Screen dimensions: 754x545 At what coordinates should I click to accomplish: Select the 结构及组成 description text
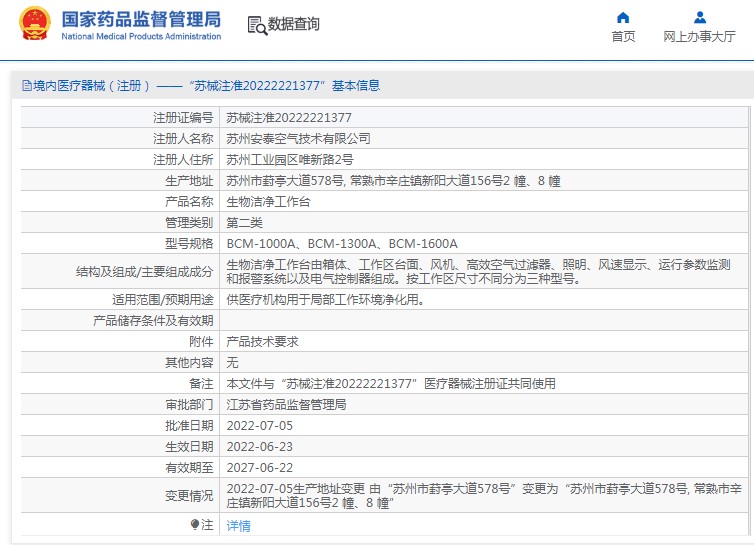[x=478, y=271]
